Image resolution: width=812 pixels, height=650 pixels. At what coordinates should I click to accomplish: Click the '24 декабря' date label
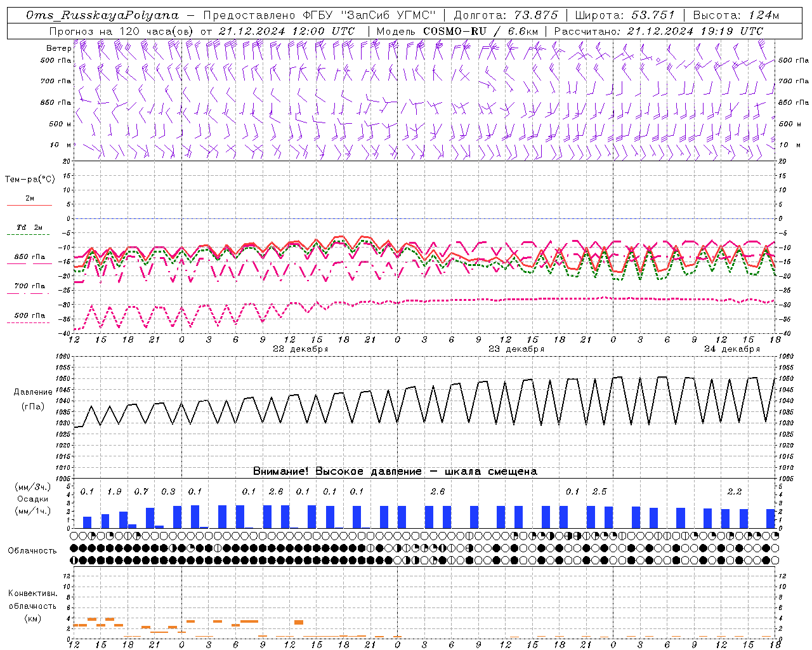click(732, 349)
